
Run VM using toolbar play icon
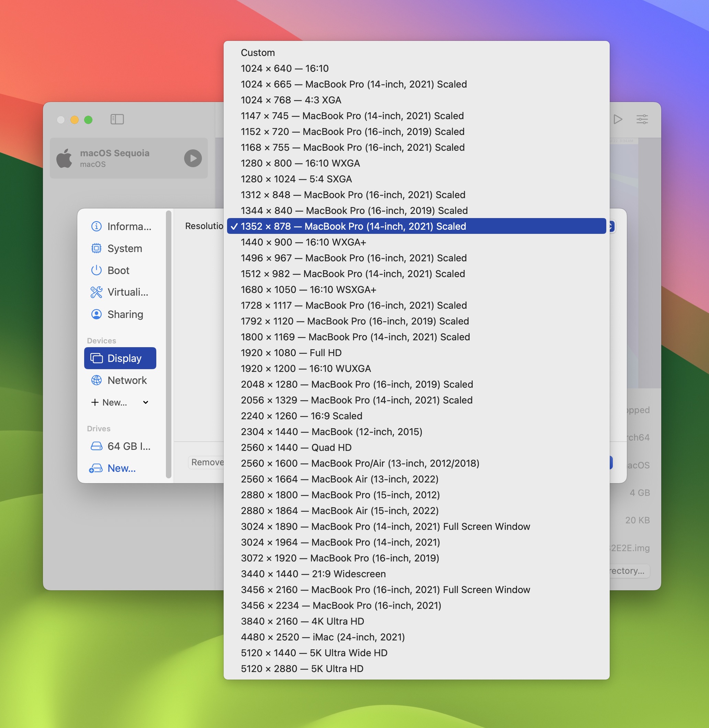(618, 119)
